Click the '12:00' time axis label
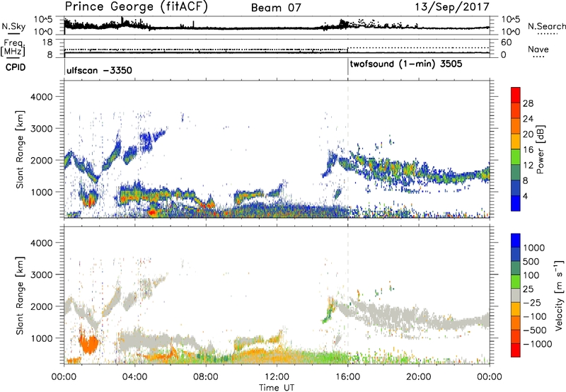566x392 pixels. 277,377
